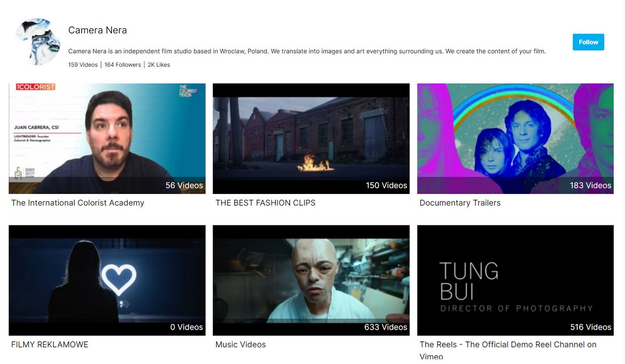This screenshot has height=364, width=625.
Task: Click the heart silhouette FILMY REKLAMOWE thumbnail
Action: [x=107, y=280]
